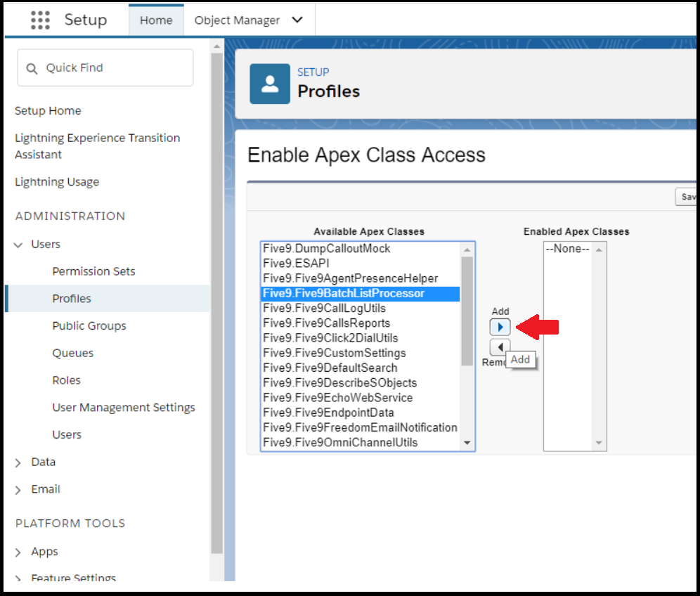Select Five9.Five9DefaultSearch class
Viewport: 700px width, 596px height.
click(x=361, y=368)
